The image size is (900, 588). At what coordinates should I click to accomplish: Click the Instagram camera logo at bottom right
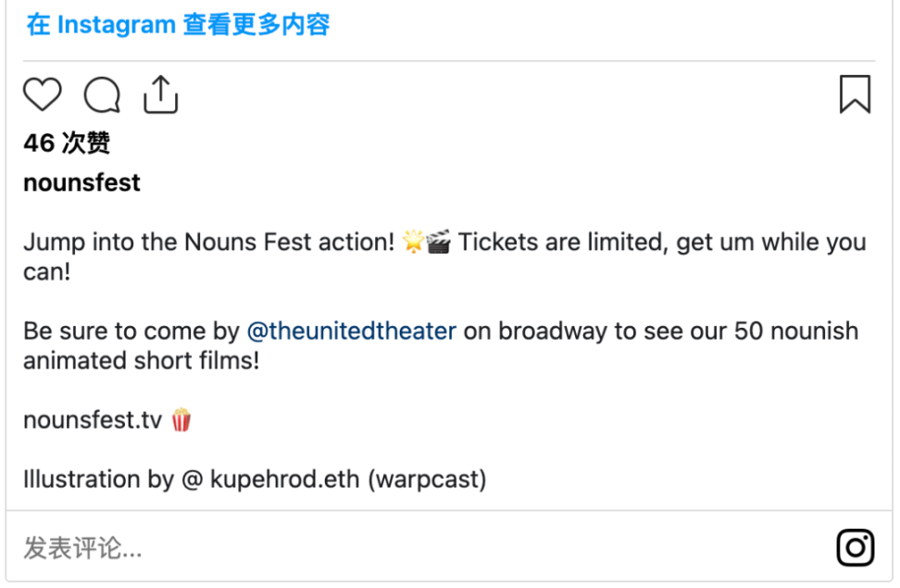(x=856, y=547)
